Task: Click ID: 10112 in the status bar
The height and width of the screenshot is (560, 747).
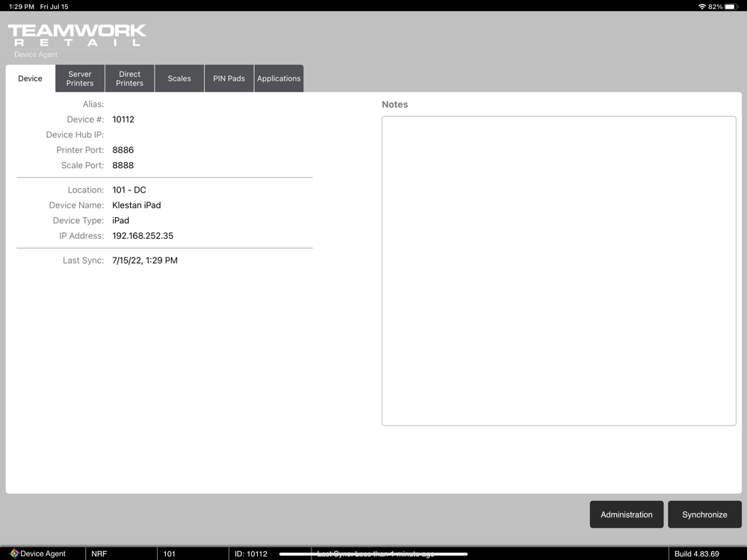Action: click(x=251, y=554)
